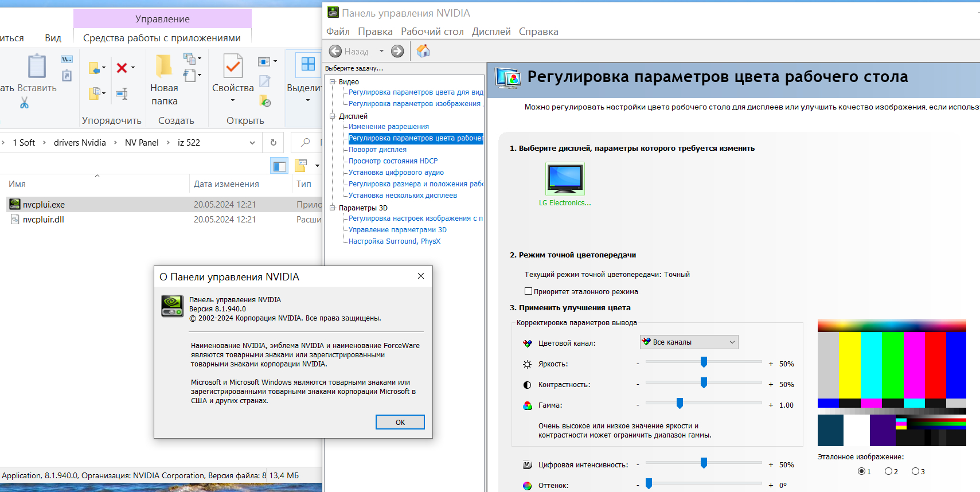
Task: Click the 'drivers Nvidia' breadcrumb in address bar
Action: 80,143
